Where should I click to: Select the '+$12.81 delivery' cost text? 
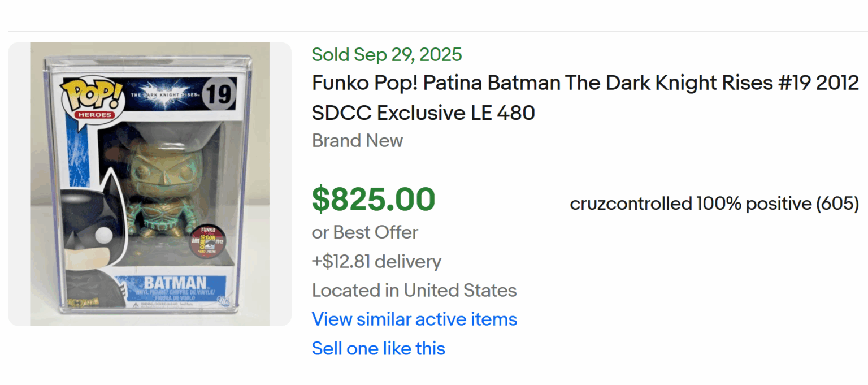pos(376,261)
